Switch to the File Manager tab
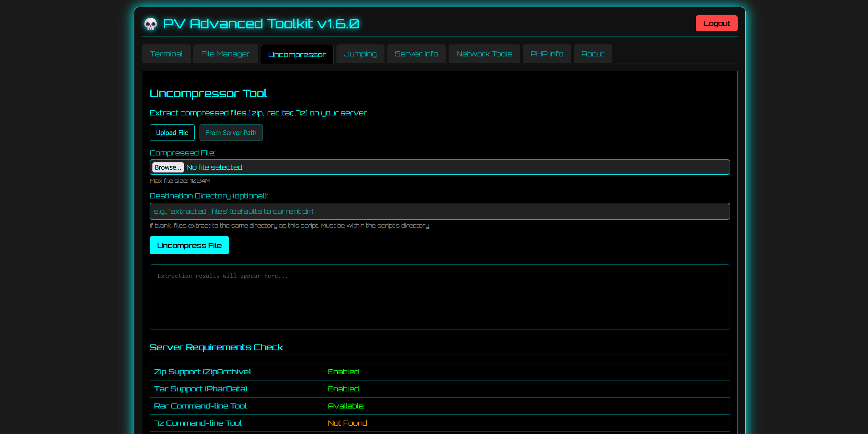 click(225, 54)
